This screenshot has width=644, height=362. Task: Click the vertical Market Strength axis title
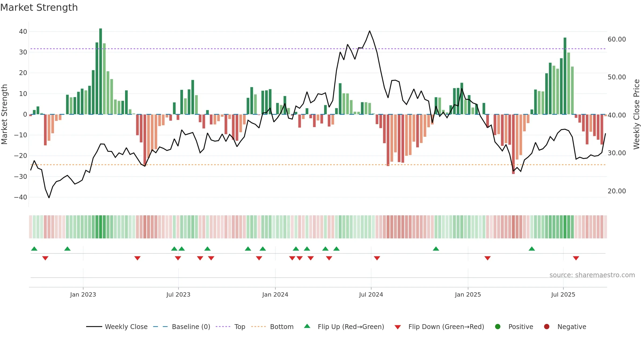point(4,114)
